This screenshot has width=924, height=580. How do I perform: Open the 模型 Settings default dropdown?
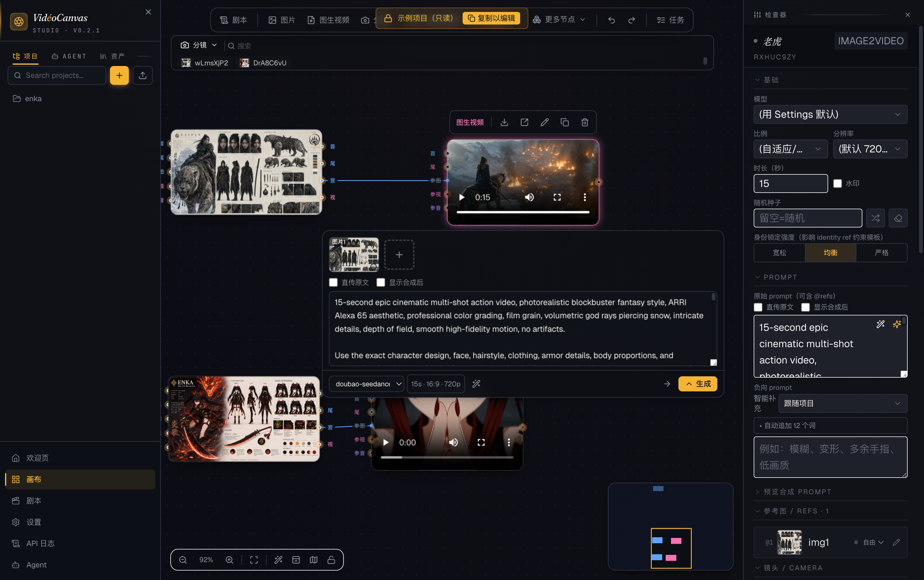[x=830, y=114]
